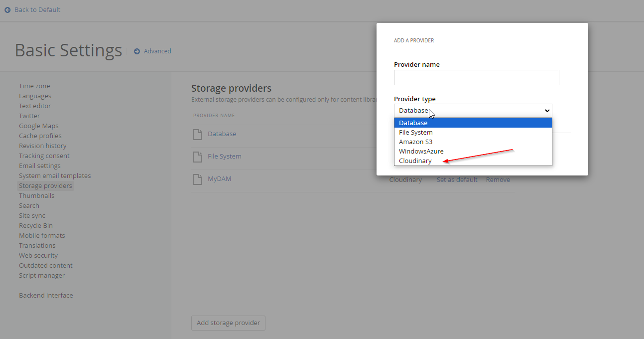The width and height of the screenshot is (644, 339).
Task: Open Thumbnails settings
Action: coord(37,196)
